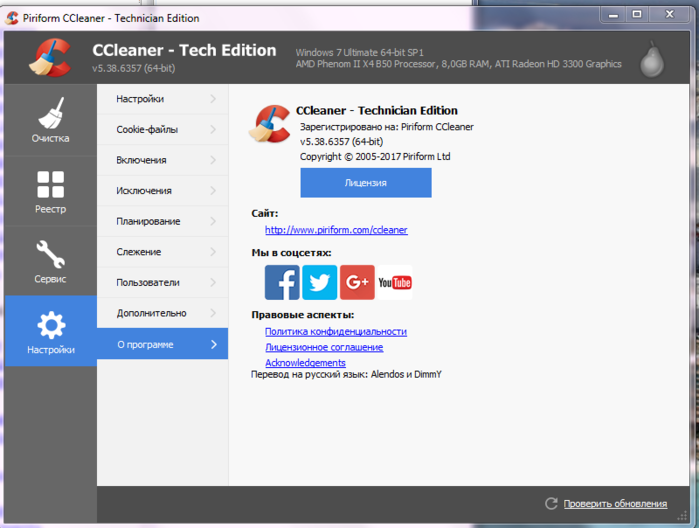Open the YouTube channel icon
Viewport: 699px width, 528px height.
(x=395, y=282)
